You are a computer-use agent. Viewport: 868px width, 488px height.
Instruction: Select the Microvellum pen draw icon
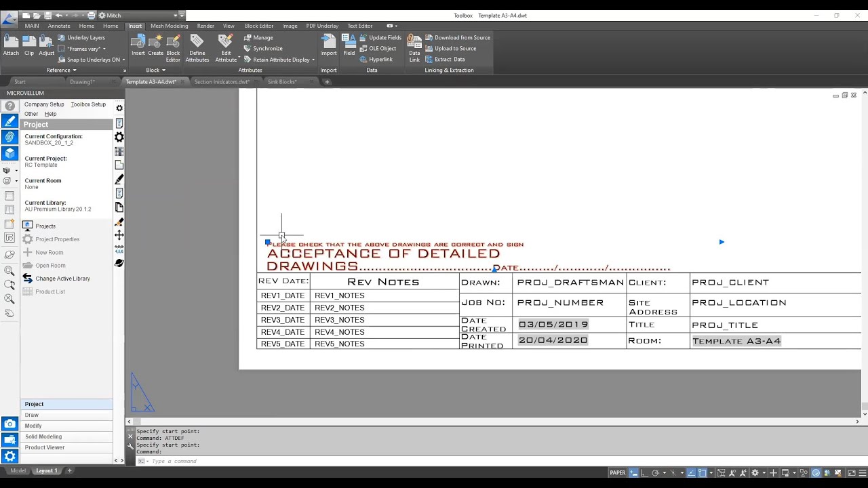click(9, 121)
